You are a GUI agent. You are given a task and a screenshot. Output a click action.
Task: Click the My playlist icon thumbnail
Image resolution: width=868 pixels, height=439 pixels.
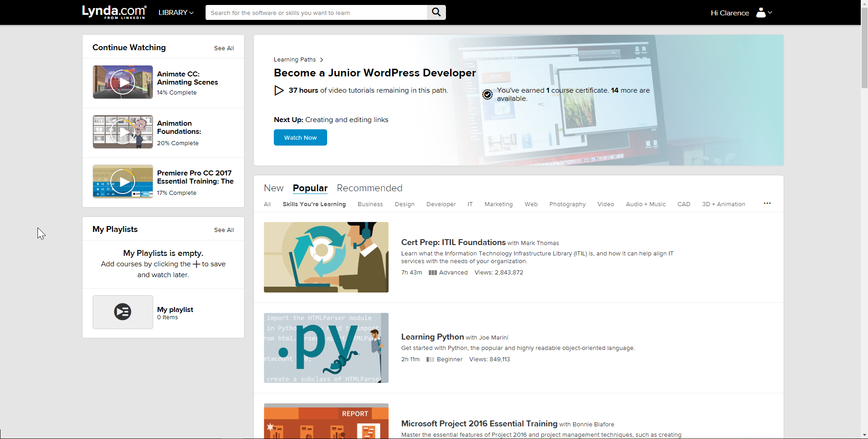click(123, 312)
